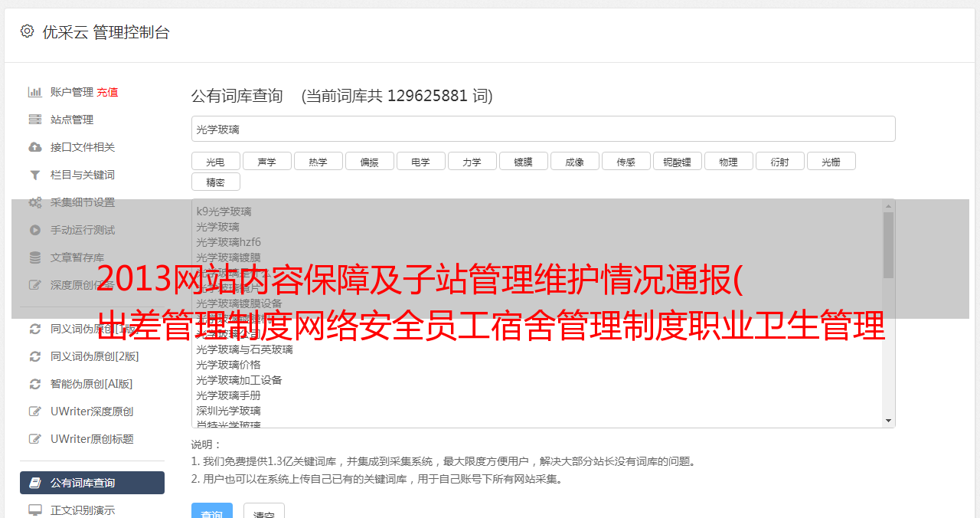Open the UWriter原创标题 edit icon

point(35,439)
